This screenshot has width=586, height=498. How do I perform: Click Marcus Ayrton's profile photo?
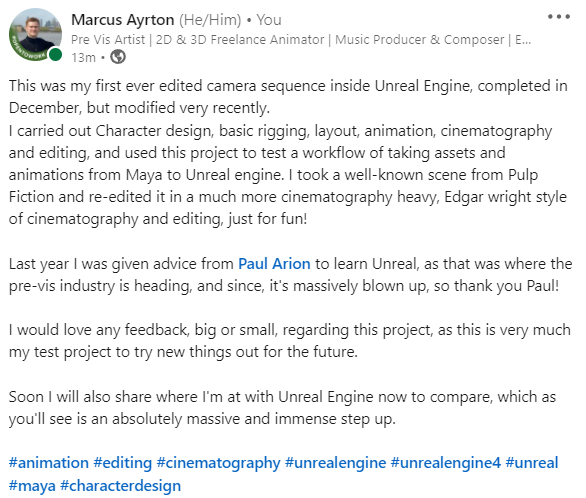(x=36, y=34)
